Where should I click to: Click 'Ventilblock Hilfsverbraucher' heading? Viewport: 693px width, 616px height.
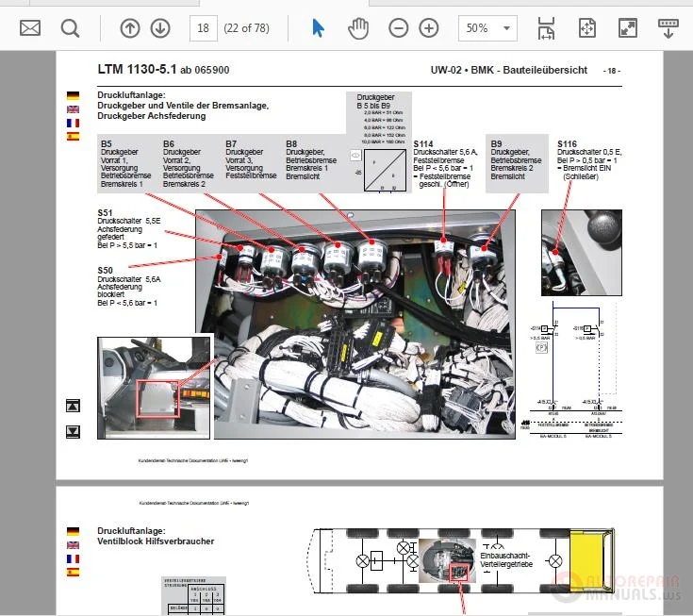tap(156, 541)
